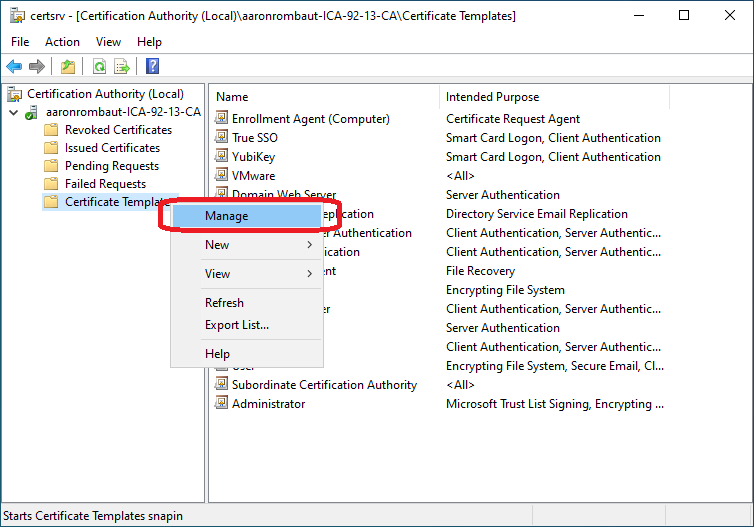Click the Export List toolbar icon

point(122,67)
